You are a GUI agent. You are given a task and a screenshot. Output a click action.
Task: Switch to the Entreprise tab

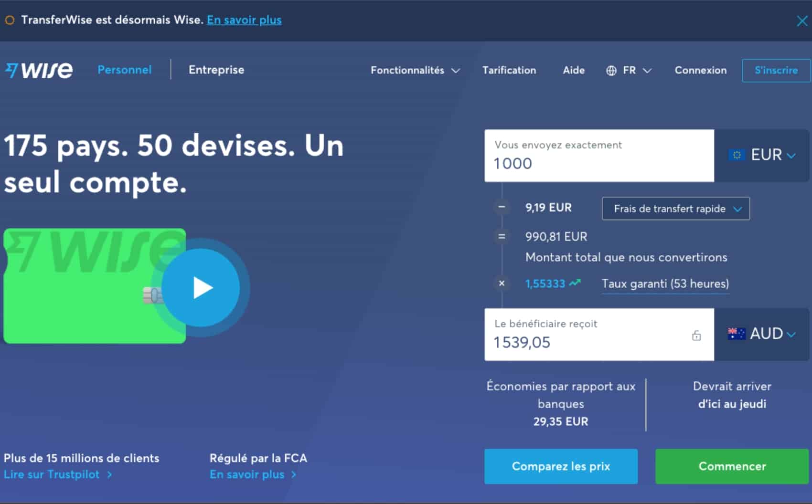(216, 70)
